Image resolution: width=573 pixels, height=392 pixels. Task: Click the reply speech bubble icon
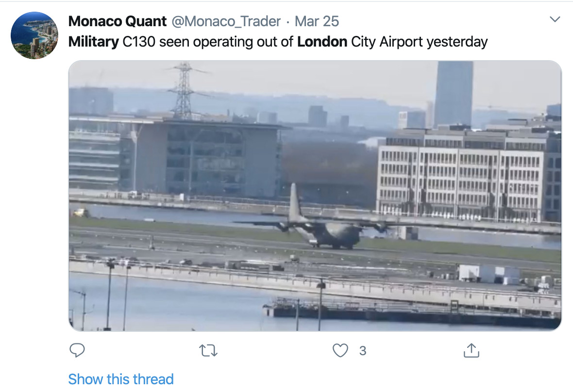tap(77, 350)
